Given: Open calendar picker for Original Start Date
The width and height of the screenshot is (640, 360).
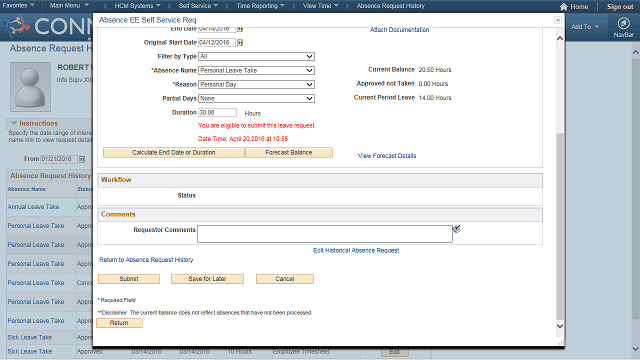Looking at the screenshot, I should coord(240,42).
